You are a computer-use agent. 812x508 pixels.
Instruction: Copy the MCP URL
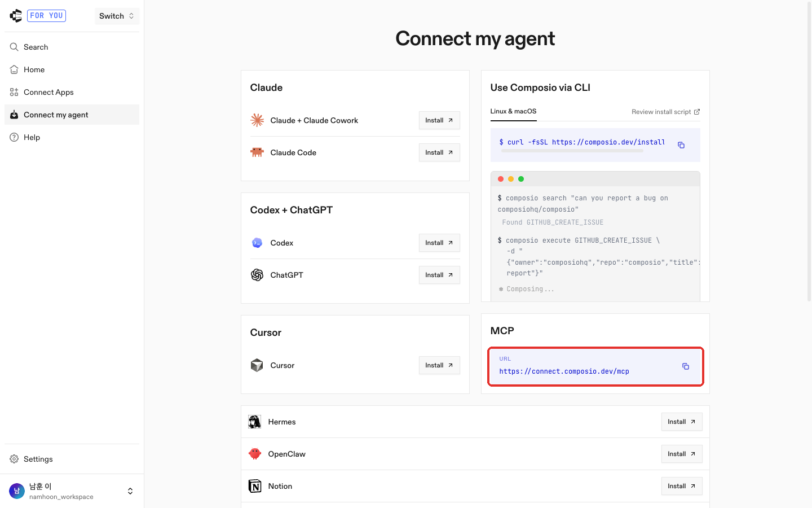pos(686,366)
